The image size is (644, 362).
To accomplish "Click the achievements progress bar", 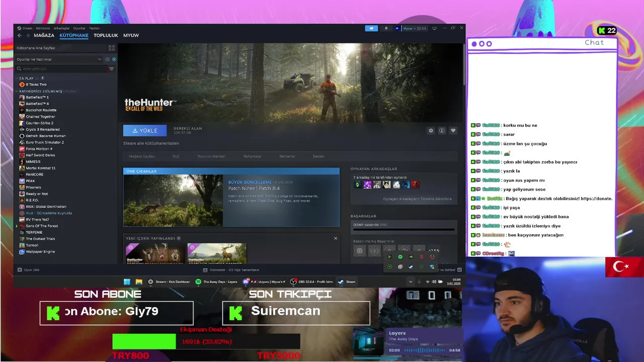I will pyautogui.click(x=404, y=229).
